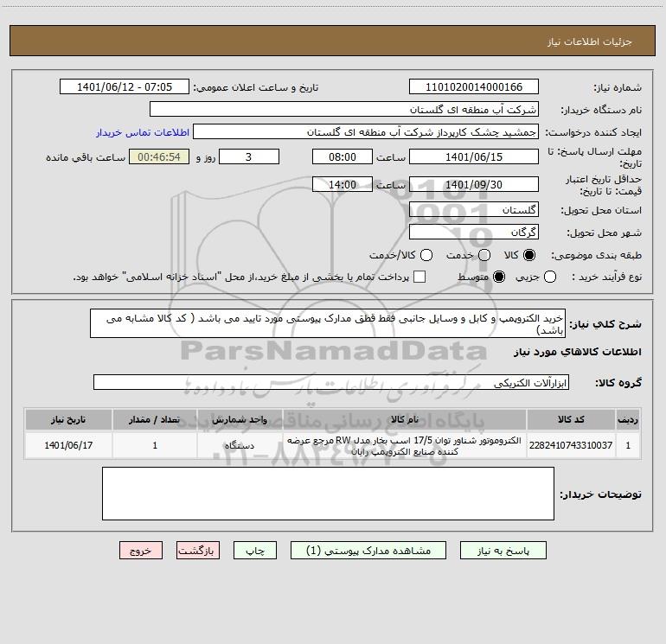The image size is (666, 644).
Task: Click the delivery province field گلستان
Action: coord(474,210)
